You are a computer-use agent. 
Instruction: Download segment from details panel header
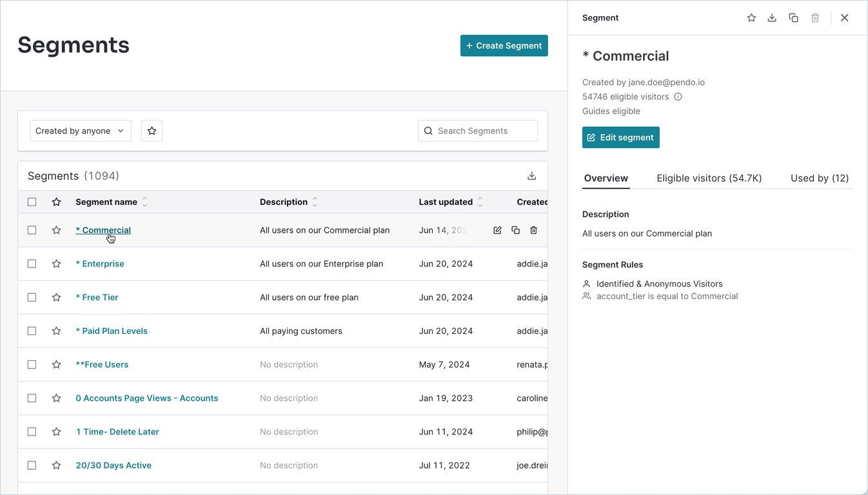pyautogui.click(x=772, y=18)
